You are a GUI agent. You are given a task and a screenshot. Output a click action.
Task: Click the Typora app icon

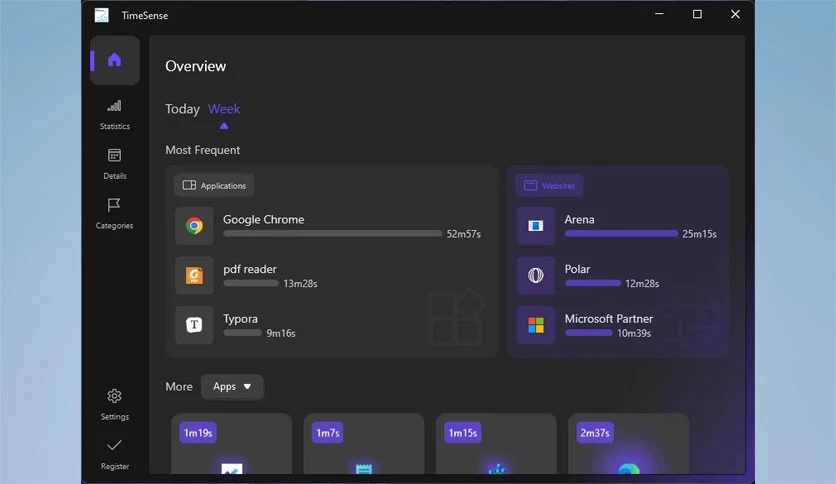click(195, 325)
